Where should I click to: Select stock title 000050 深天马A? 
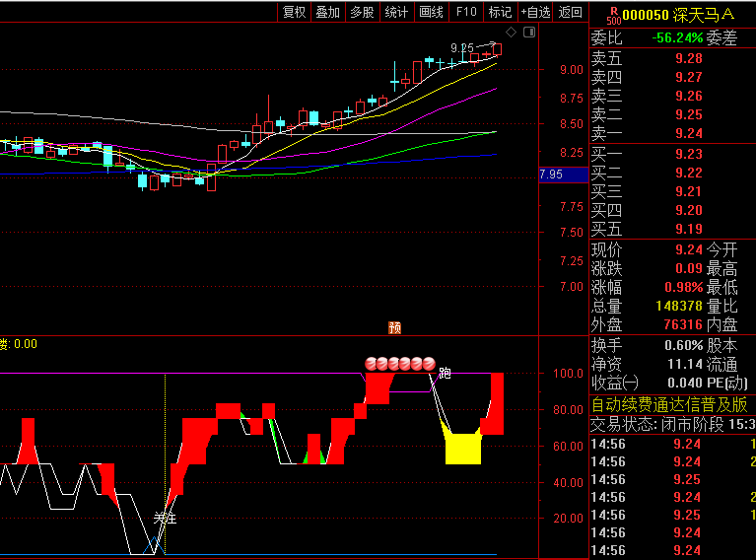pos(678,15)
